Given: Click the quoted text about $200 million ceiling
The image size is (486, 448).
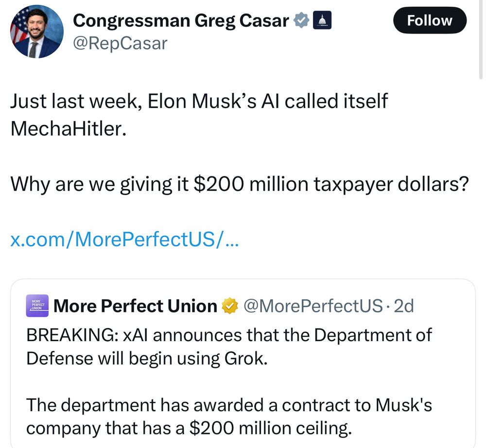Looking at the screenshot, I should 229,417.
